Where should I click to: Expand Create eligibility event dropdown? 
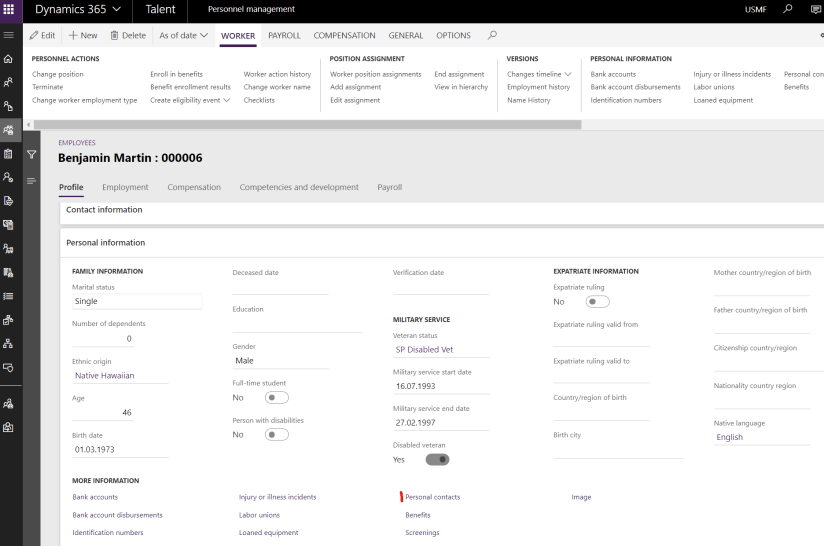coord(190,100)
